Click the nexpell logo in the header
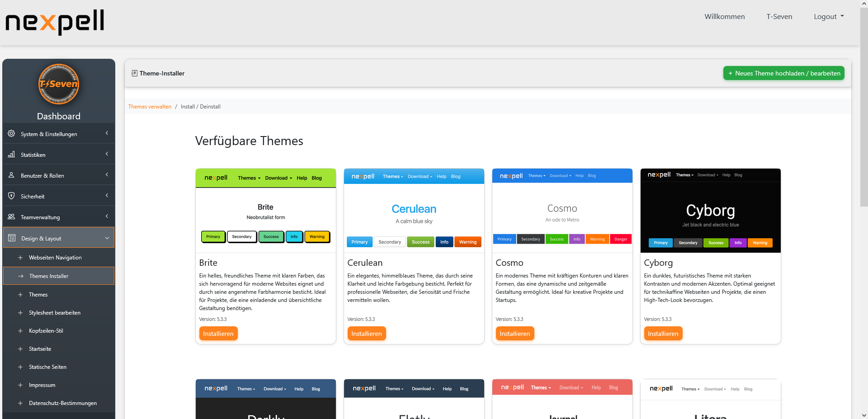868x419 pixels. 54,22
